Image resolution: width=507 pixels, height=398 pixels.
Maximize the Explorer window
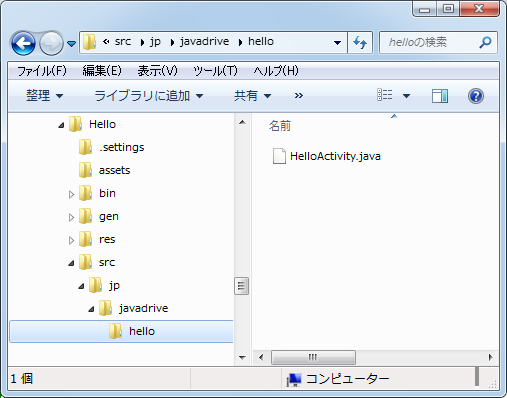pyautogui.click(x=448, y=9)
